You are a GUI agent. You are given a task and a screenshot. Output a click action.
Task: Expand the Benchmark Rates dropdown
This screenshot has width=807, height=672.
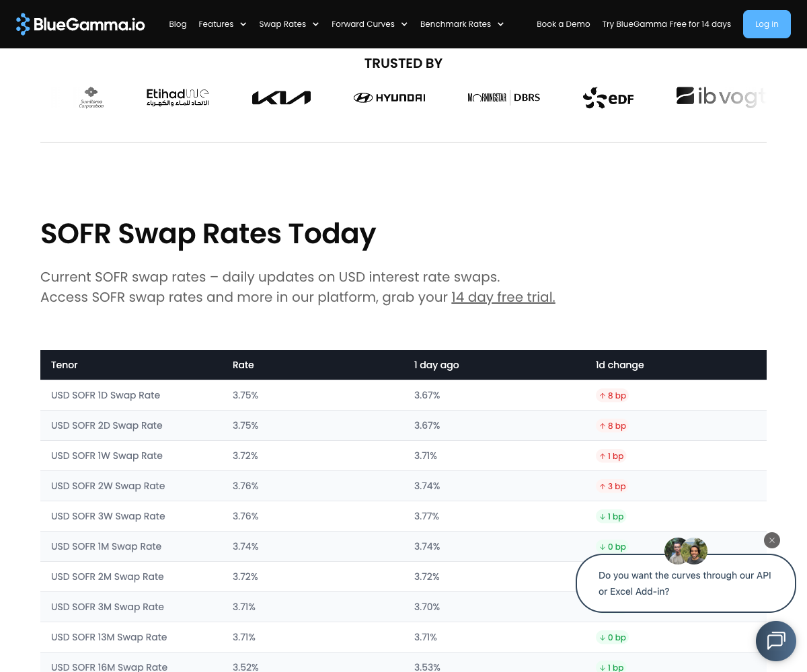462,24
